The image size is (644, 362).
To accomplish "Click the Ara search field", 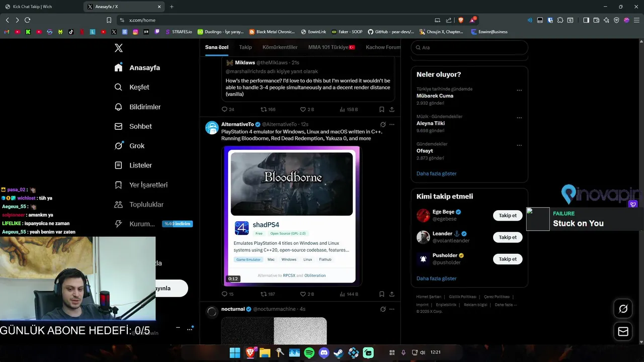I will [x=469, y=47].
